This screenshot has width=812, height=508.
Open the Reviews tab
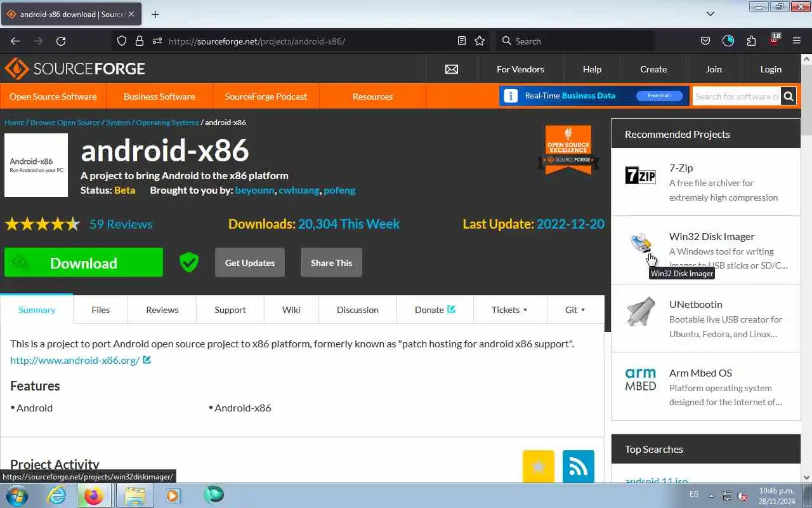point(162,310)
